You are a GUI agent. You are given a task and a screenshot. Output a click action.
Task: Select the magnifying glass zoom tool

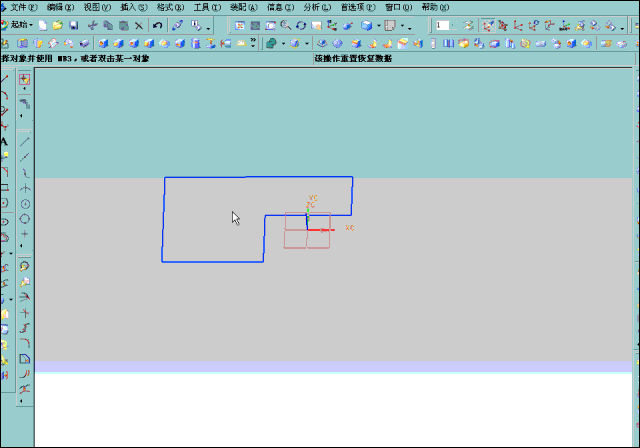click(x=286, y=25)
